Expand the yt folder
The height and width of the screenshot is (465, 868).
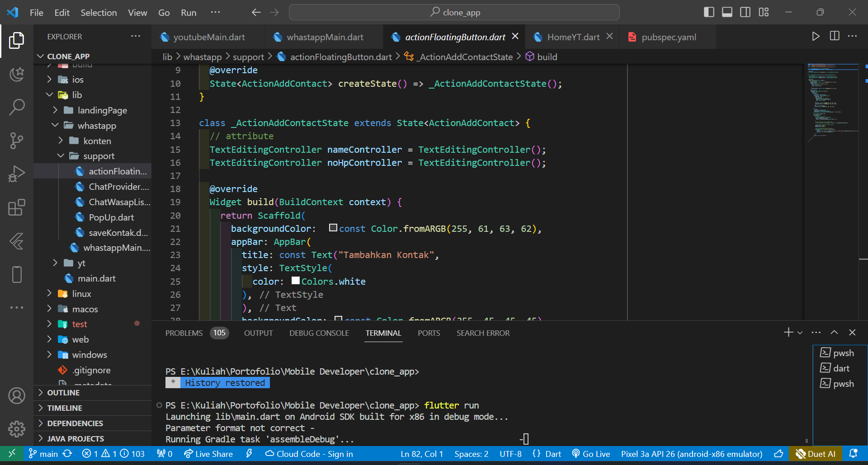point(55,263)
